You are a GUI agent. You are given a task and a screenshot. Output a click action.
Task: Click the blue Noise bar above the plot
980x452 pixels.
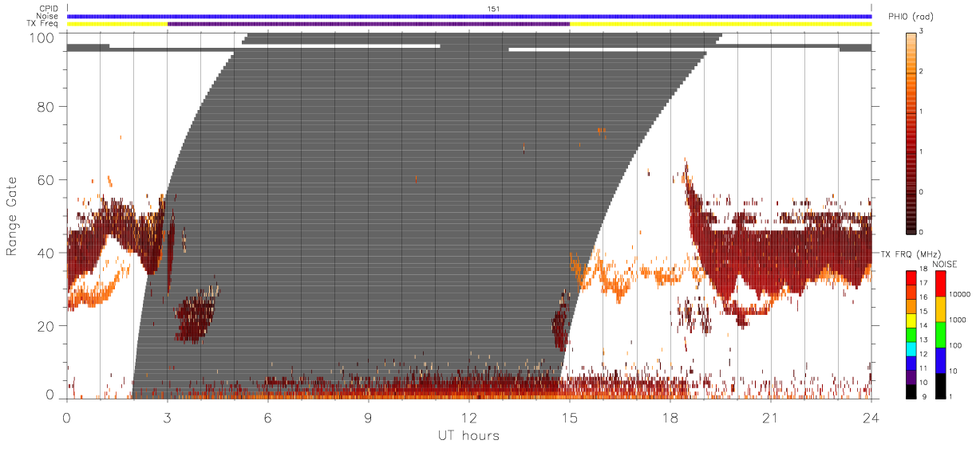click(469, 16)
